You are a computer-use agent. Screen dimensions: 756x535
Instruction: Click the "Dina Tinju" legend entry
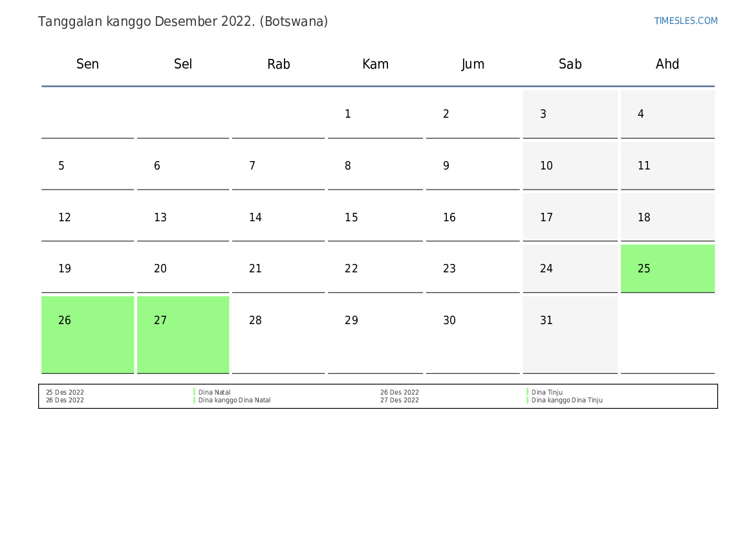(546, 392)
